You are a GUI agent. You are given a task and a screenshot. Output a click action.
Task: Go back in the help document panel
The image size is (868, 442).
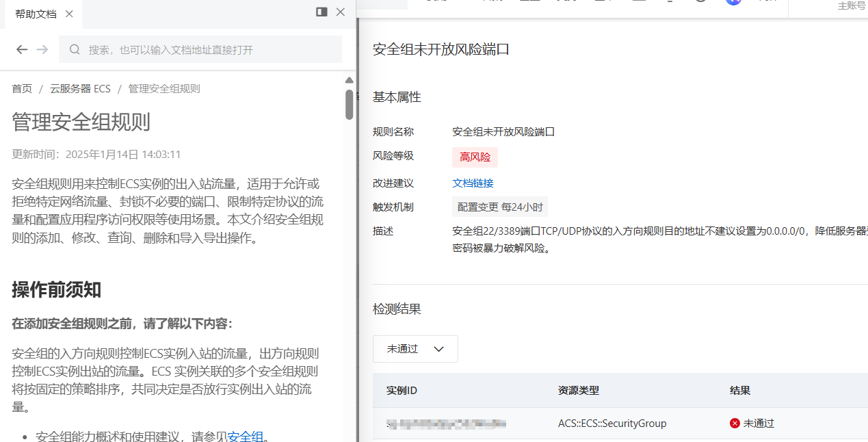point(22,49)
